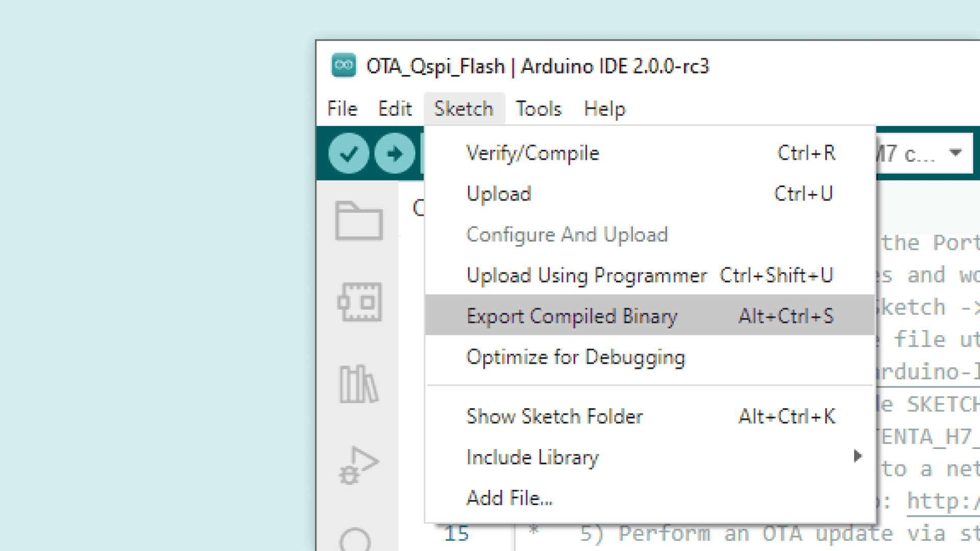Open the Help menu
Viewport: 980px width, 551px height.
(604, 109)
